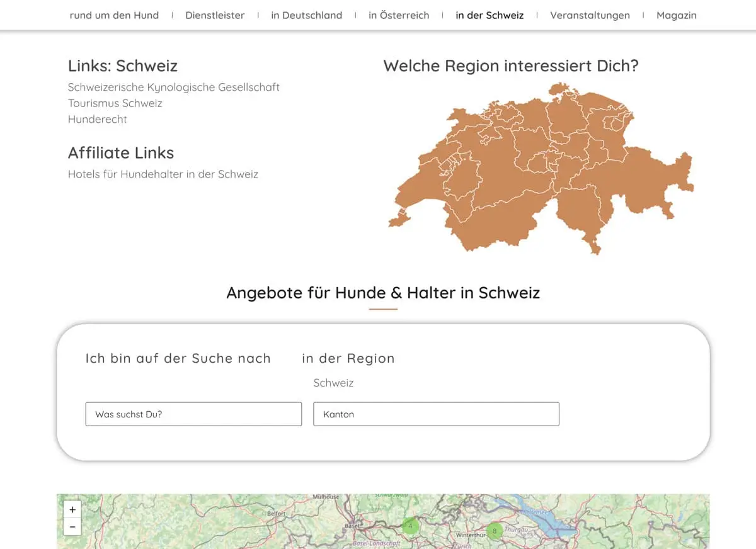The height and width of the screenshot is (549, 756).
Task: Open the 'in Deutschland' menu
Action: click(306, 15)
